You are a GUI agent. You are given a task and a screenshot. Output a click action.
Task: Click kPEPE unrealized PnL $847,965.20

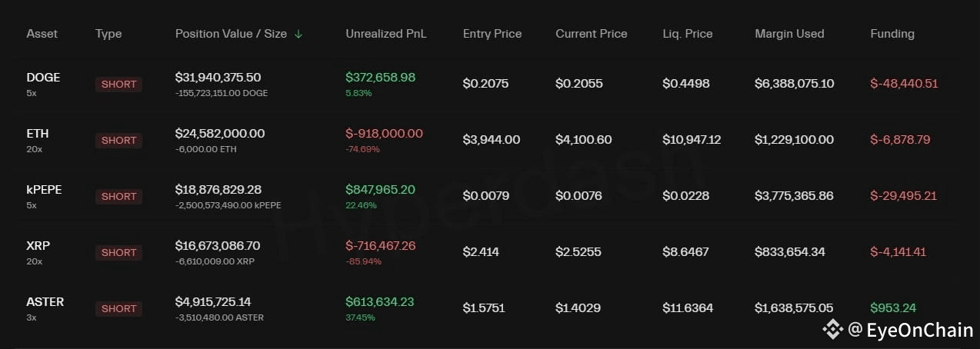pos(380,190)
